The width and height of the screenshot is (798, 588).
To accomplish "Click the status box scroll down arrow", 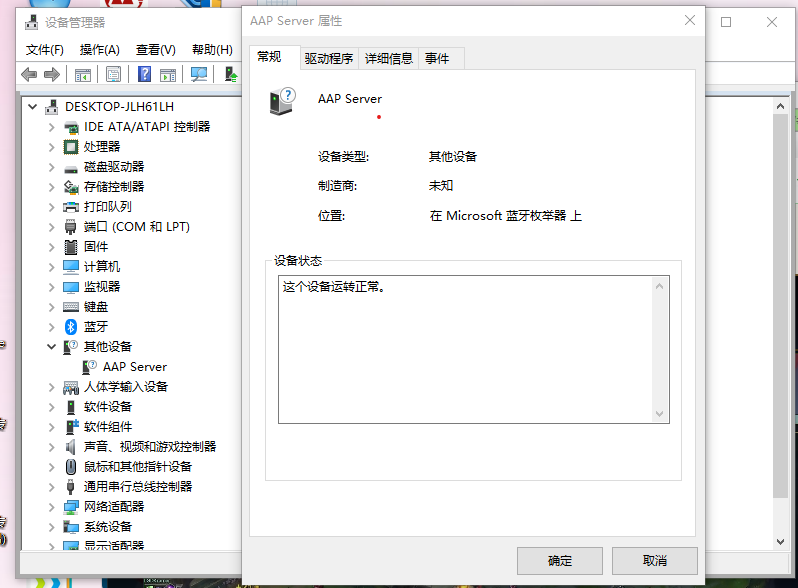I will [x=660, y=413].
